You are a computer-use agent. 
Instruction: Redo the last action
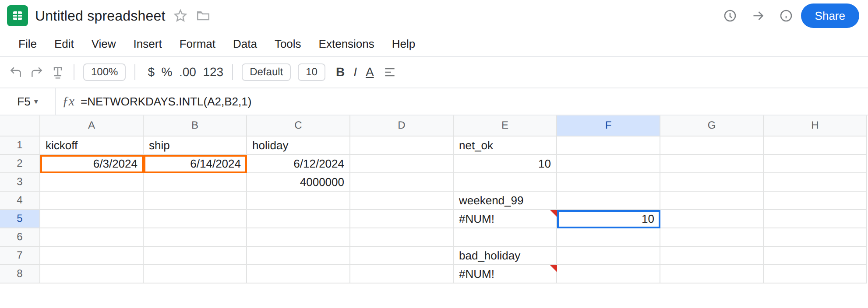37,72
